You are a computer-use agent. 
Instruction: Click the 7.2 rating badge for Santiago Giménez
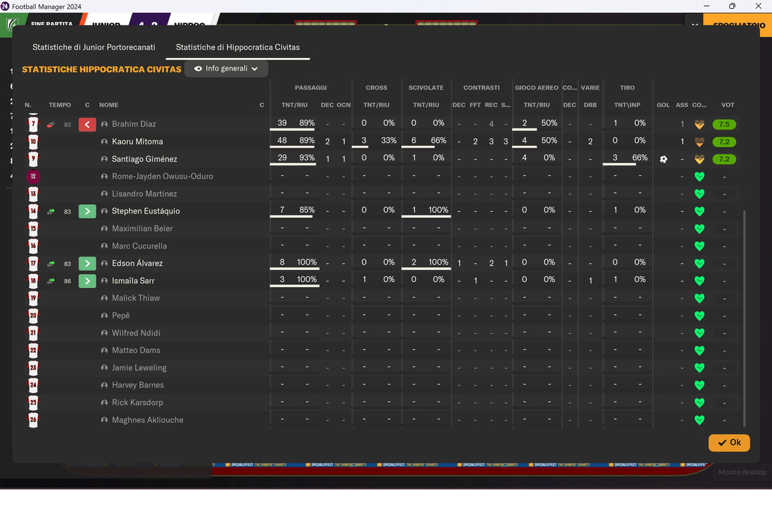[x=724, y=159]
